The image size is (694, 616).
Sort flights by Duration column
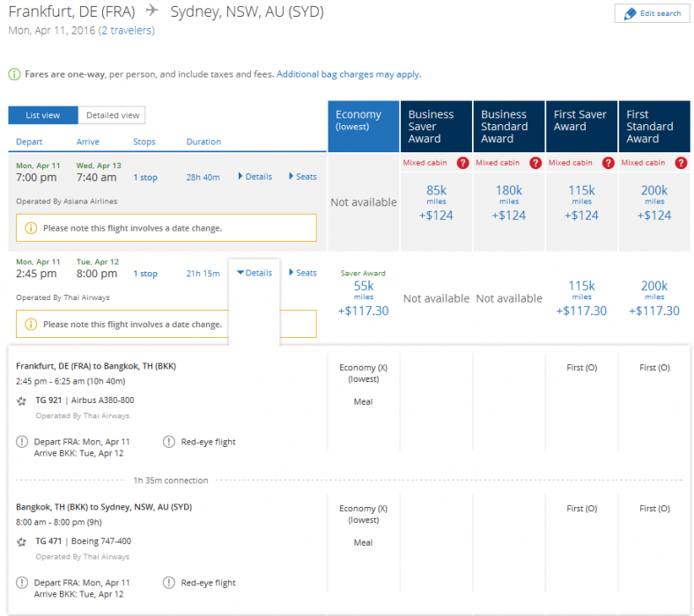pos(203,142)
